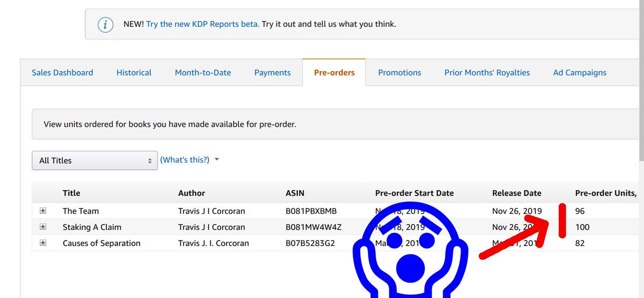Click the info icon in the notice banner

point(105,25)
